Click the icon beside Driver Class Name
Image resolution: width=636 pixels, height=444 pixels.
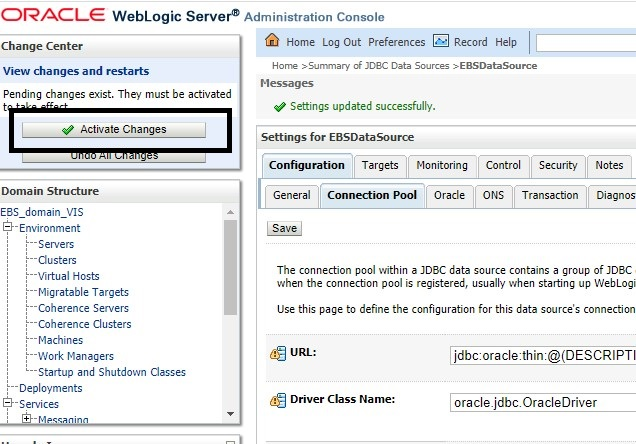tap(278, 400)
